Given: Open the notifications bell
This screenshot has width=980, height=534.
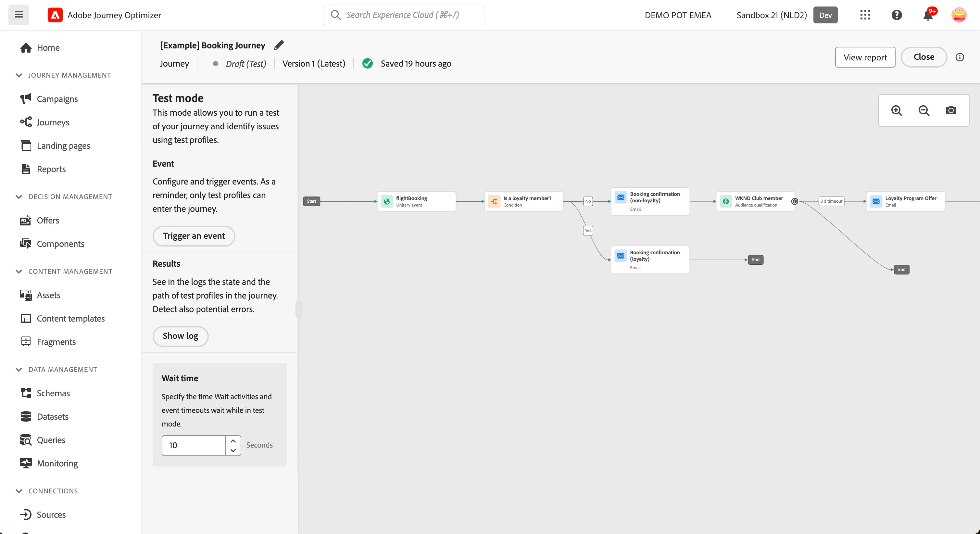Looking at the screenshot, I should pyautogui.click(x=928, y=15).
